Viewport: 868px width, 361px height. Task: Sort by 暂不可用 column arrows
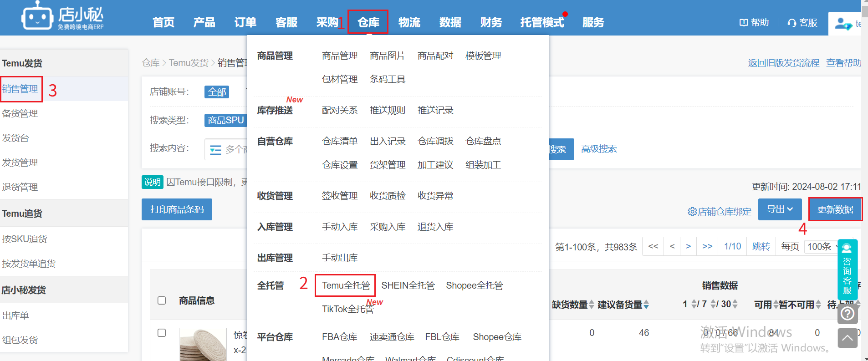[x=818, y=304]
